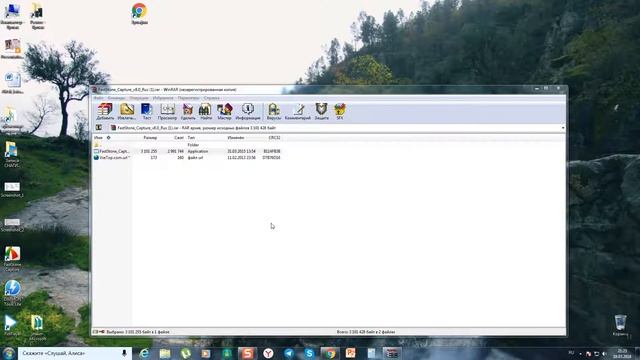
Task: Run the Тест archive test tool
Action: [x=147, y=111]
